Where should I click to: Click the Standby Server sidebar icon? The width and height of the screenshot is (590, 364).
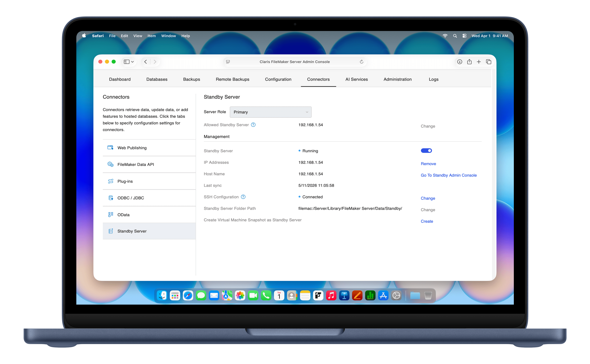110,231
